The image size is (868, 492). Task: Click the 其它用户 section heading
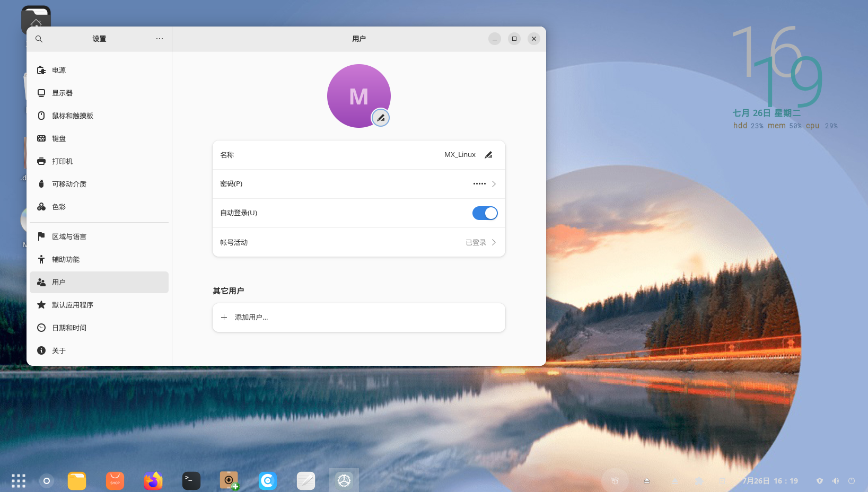pos(229,291)
